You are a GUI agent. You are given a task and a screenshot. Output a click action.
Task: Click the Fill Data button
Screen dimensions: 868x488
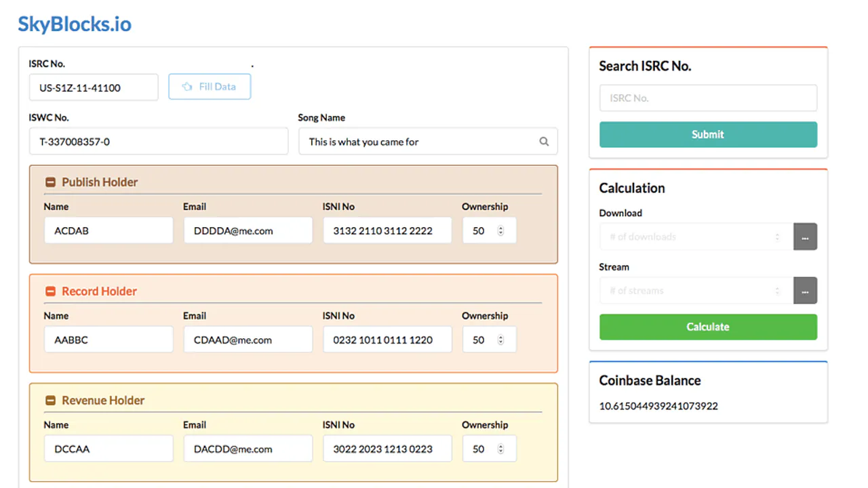210,87
